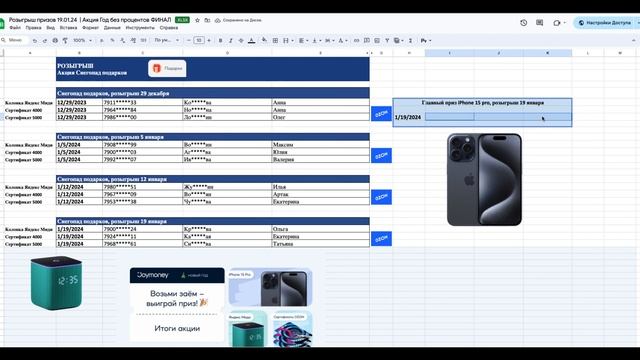Viewport: 640px width, 360px height.
Task: Click the create filter icon
Action: (387, 40)
